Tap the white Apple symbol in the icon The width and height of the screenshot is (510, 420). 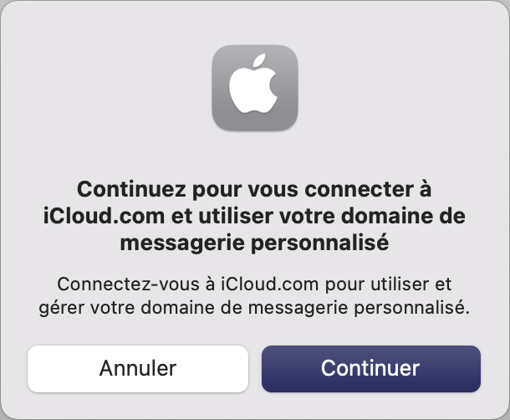[x=253, y=85]
